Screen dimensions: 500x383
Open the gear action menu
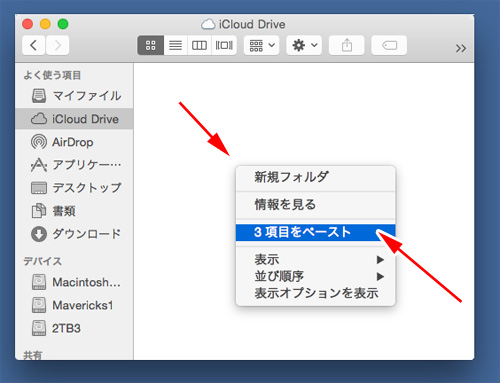point(304,45)
